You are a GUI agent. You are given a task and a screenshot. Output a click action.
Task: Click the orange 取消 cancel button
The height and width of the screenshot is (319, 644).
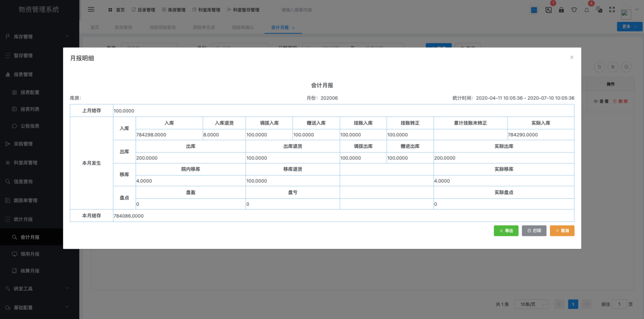click(562, 231)
